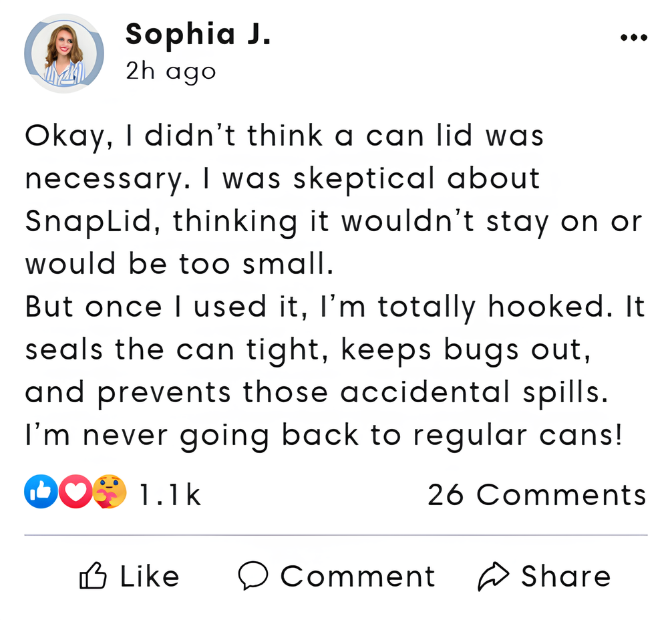Click the outlined thumbs-up Like icon
This screenshot has height=620, width=672.
93,577
